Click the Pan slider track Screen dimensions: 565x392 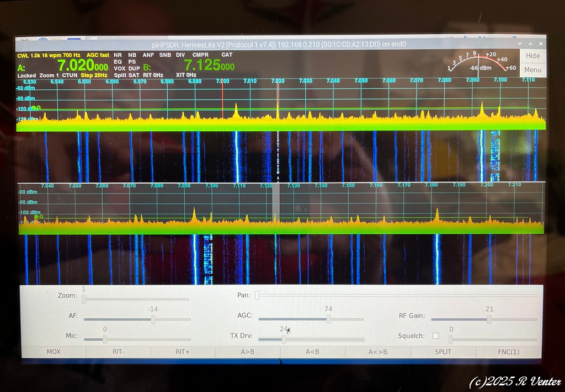pyautogui.click(x=397, y=296)
